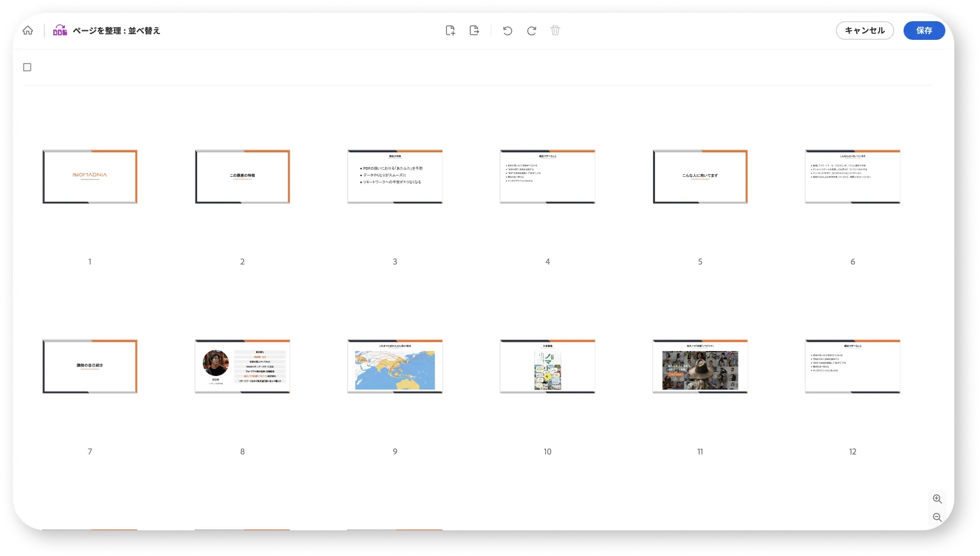This screenshot has height=556, width=980.
Task: Rotate pages counterclockwise
Action: [x=507, y=30]
